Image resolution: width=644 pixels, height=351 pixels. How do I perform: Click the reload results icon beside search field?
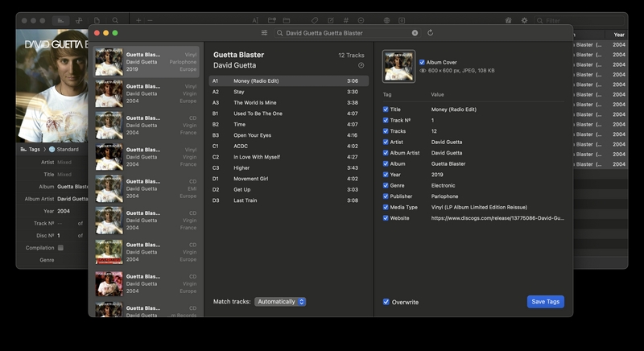point(430,33)
